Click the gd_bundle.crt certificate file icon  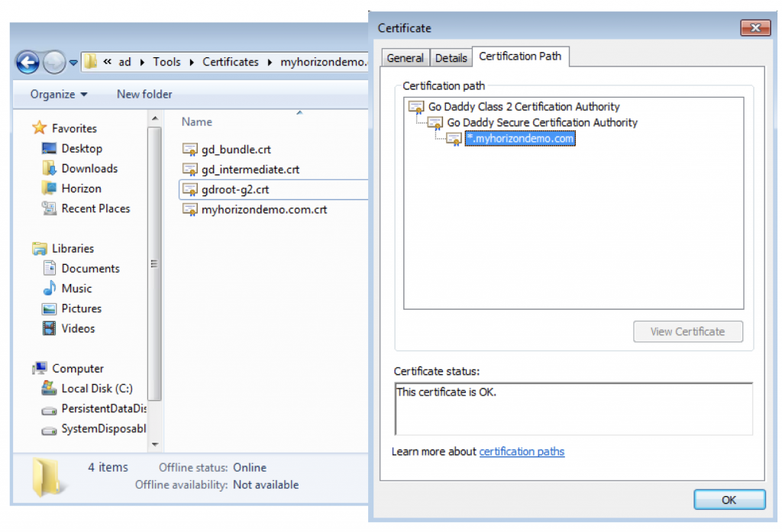pyautogui.click(x=190, y=148)
